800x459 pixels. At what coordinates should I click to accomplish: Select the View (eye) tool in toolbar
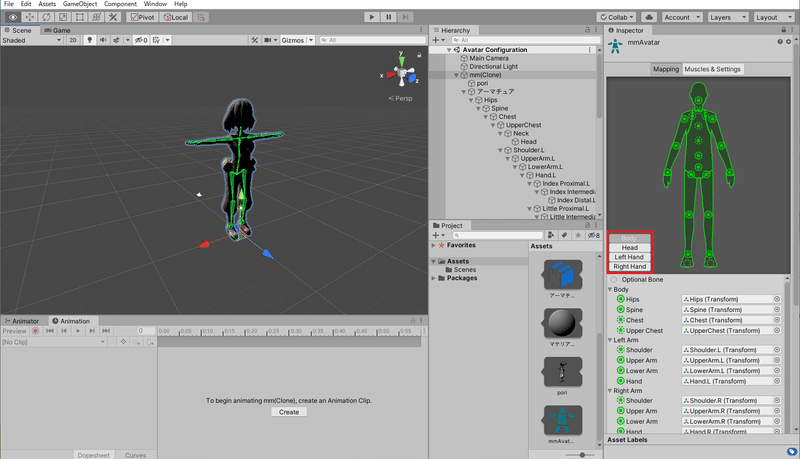(x=13, y=17)
